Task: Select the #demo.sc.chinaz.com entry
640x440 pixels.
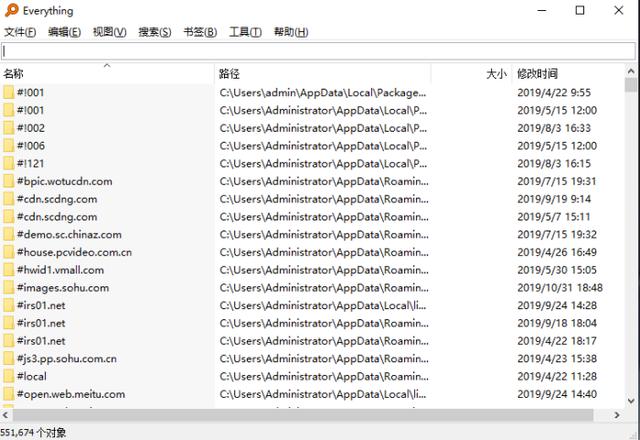Action: click(x=69, y=235)
